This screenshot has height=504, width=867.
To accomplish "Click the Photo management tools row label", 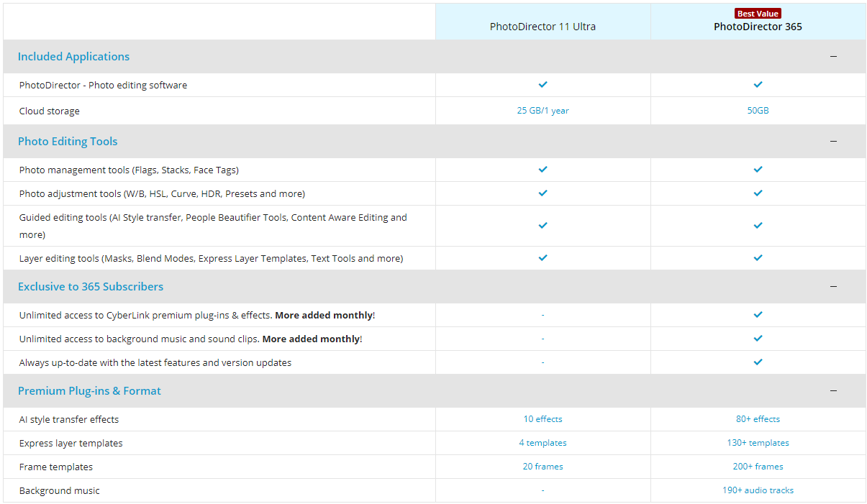I will click(129, 170).
